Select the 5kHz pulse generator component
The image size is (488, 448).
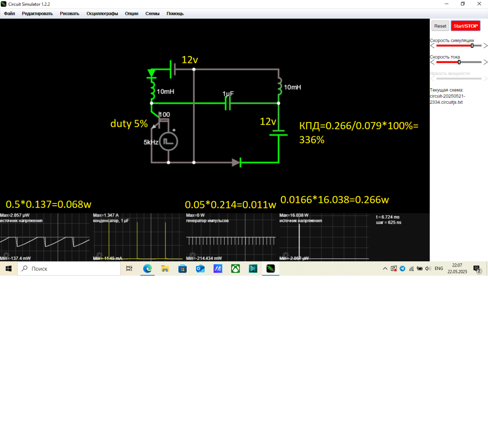[168, 141]
